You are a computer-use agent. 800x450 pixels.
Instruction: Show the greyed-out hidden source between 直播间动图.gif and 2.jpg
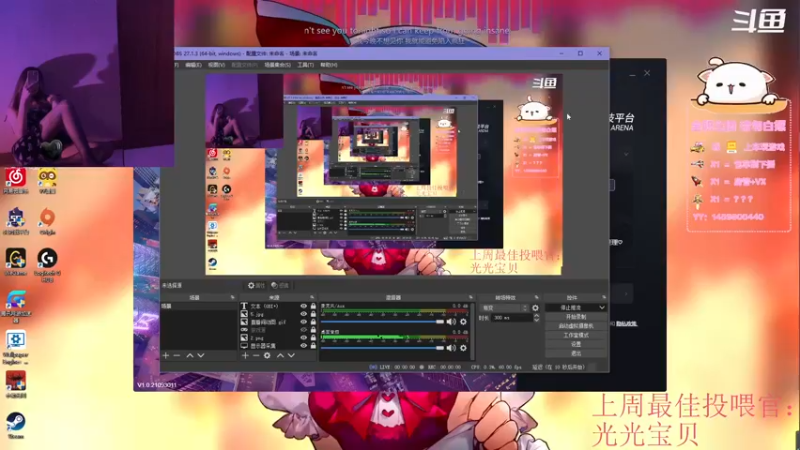tap(304, 330)
